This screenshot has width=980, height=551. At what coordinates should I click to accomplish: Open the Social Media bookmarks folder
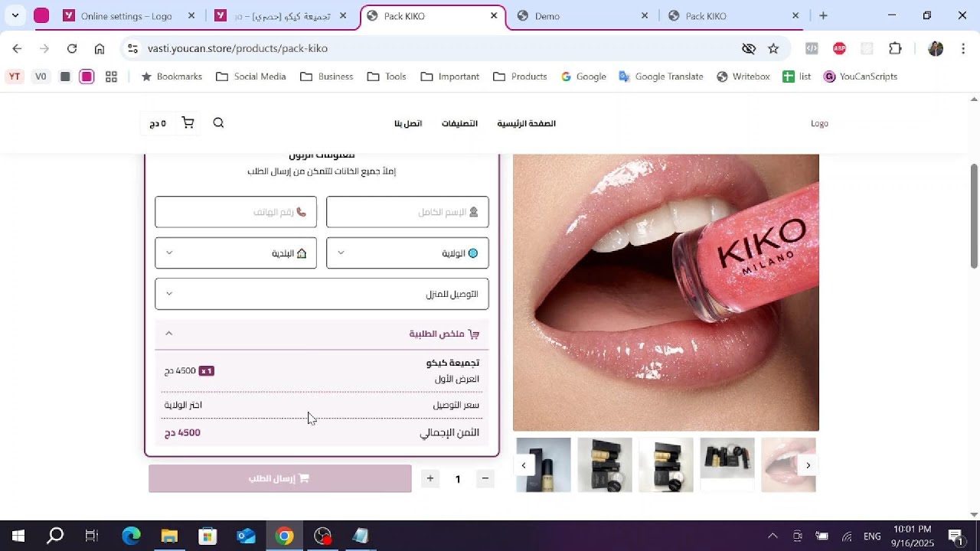pyautogui.click(x=251, y=77)
